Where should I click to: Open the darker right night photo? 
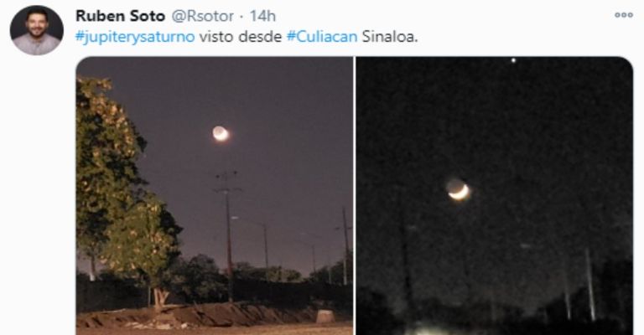pos(495,196)
